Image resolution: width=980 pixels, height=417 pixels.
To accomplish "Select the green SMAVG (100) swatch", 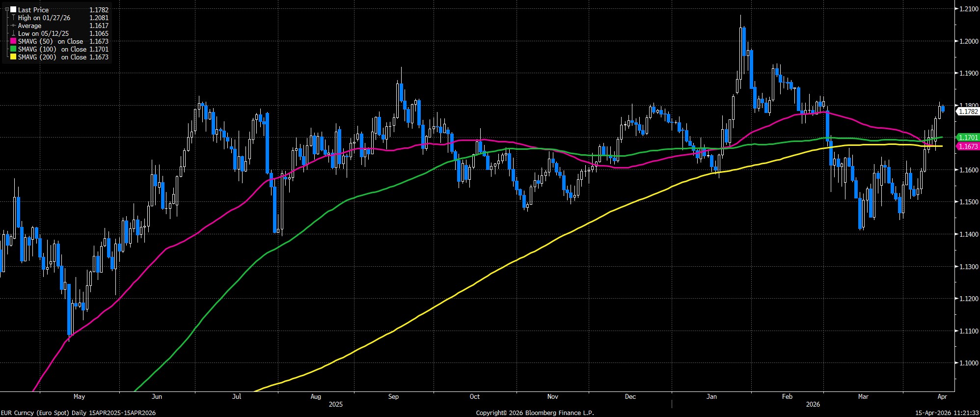I will pos(13,49).
